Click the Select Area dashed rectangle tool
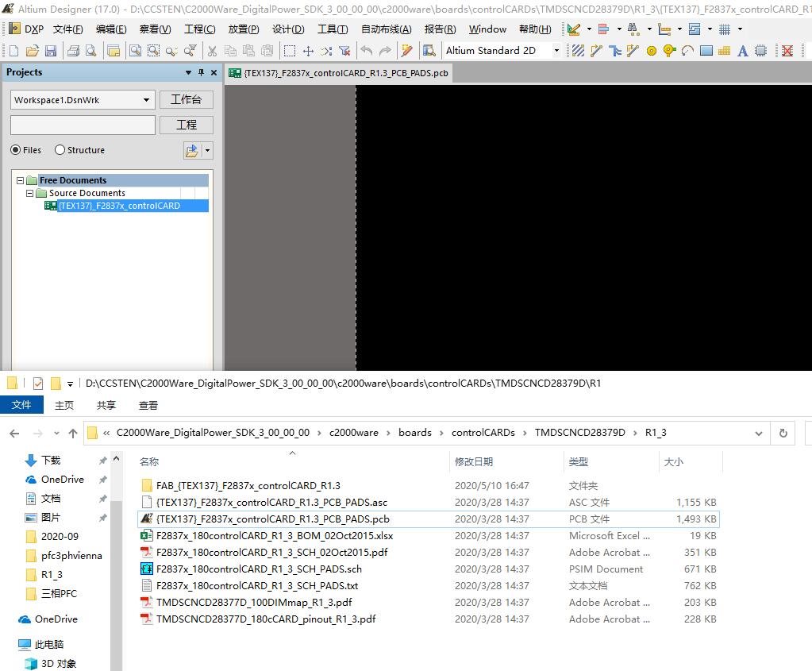Screen dimensions: 812x671 pyautogui.click(x=290, y=50)
